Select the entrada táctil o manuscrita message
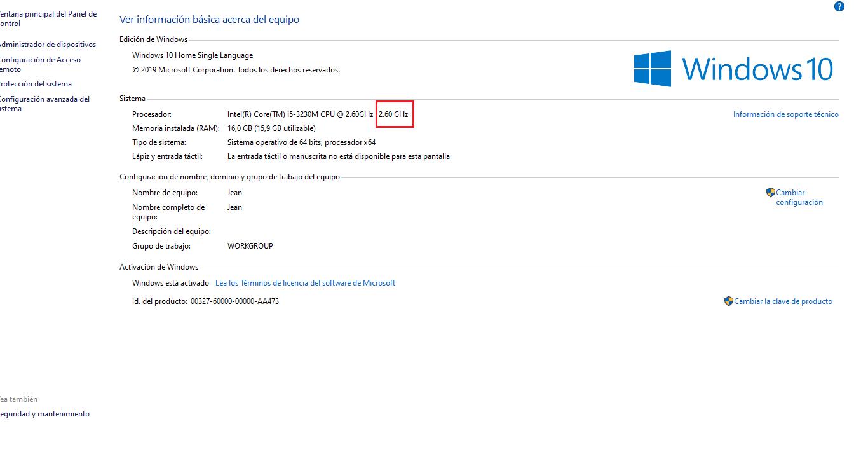Screen dimensions: 868x468 point(339,156)
